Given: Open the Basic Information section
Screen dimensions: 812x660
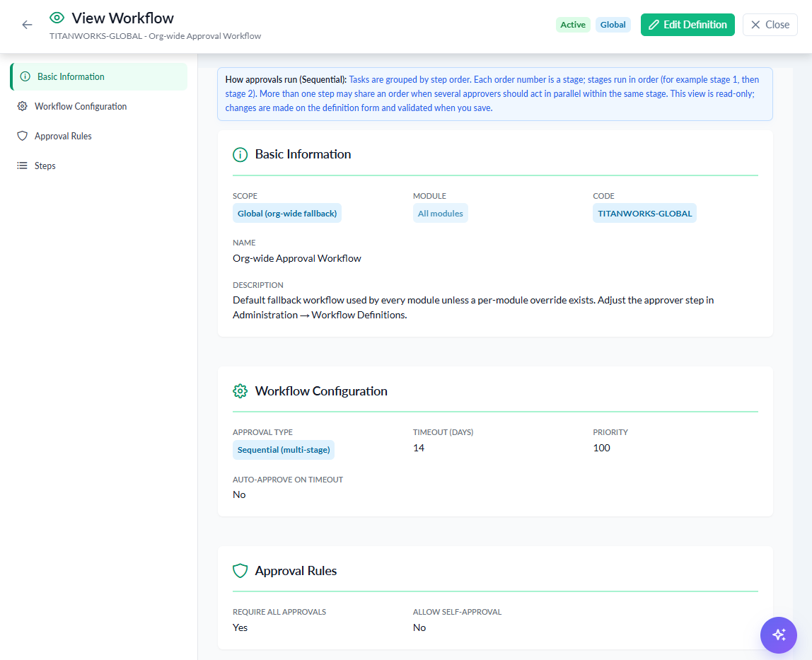Looking at the screenshot, I should 99,76.
